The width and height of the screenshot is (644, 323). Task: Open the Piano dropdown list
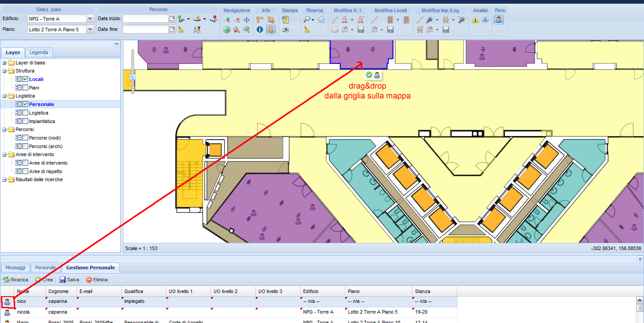pyautogui.click(x=90, y=30)
